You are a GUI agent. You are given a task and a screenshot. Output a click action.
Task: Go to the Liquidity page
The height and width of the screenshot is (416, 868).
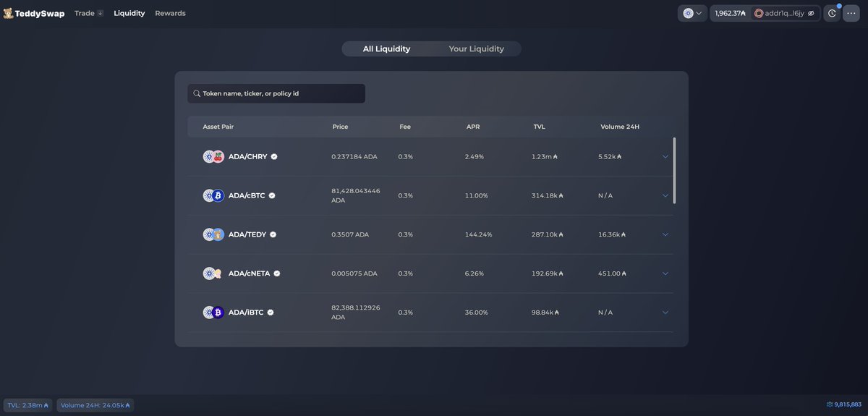[x=129, y=13]
